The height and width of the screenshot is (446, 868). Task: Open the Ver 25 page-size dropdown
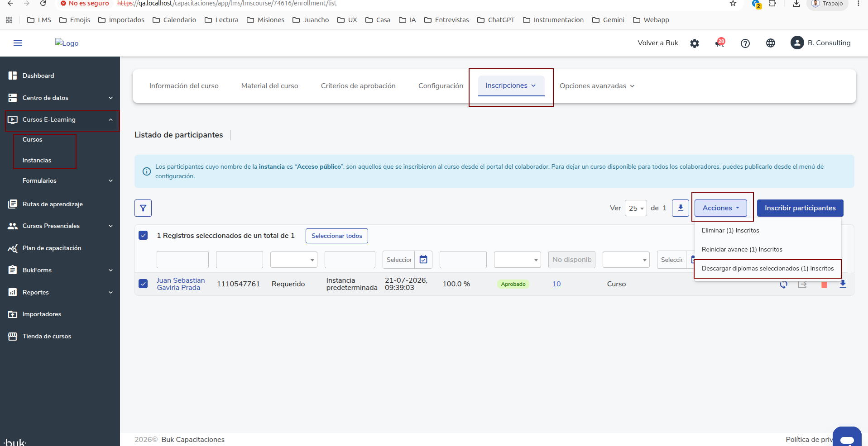(x=636, y=208)
